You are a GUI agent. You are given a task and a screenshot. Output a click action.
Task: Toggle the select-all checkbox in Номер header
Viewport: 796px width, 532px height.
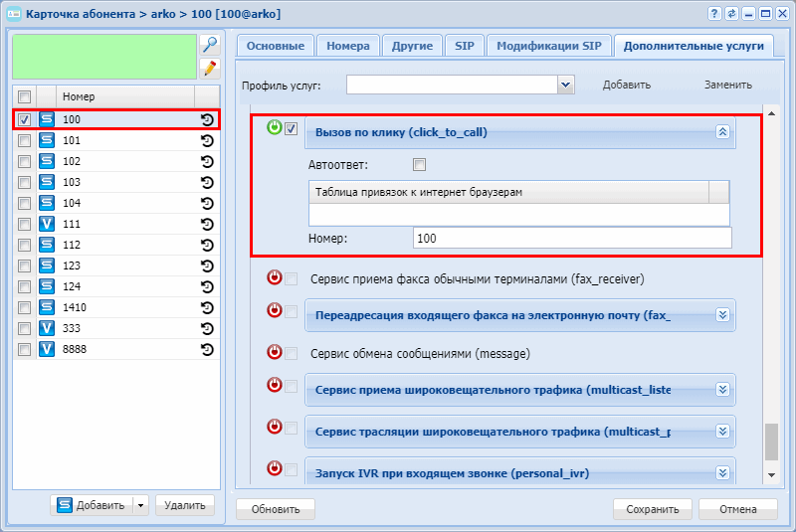[x=24, y=96]
